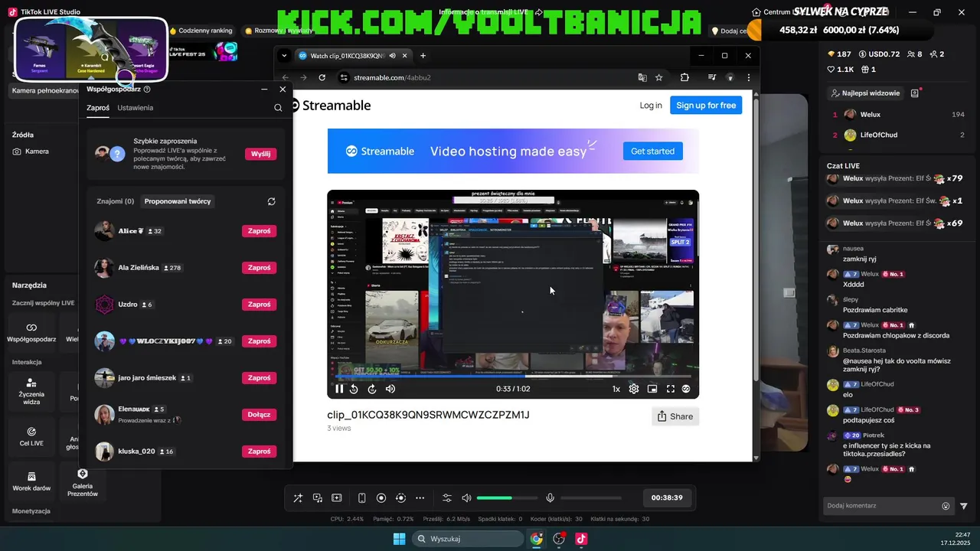The height and width of the screenshot is (551, 980).
Task: Open Streamable video settings gear
Action: pyautogui.click(x=634, y=389)
